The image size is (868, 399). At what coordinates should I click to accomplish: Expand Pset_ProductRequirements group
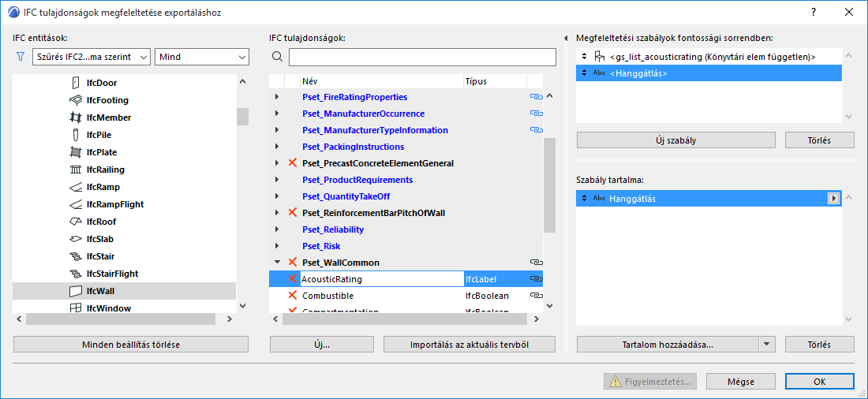277,180
